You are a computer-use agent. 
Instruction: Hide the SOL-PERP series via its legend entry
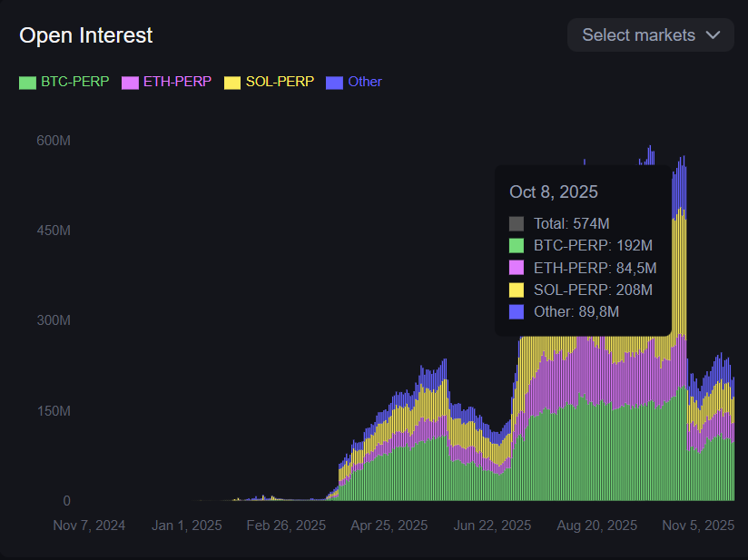268,81
